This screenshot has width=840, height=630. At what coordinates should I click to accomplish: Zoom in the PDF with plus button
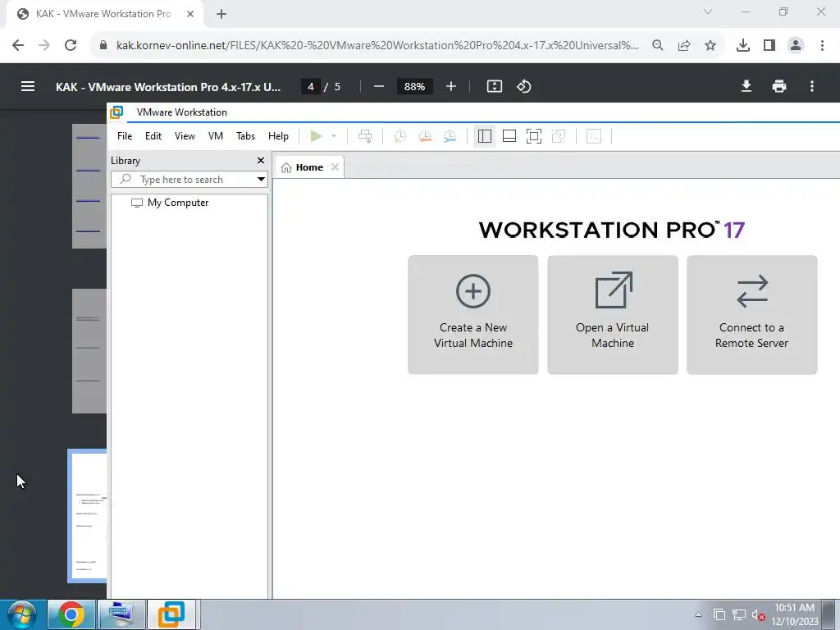tap(451, 86)
